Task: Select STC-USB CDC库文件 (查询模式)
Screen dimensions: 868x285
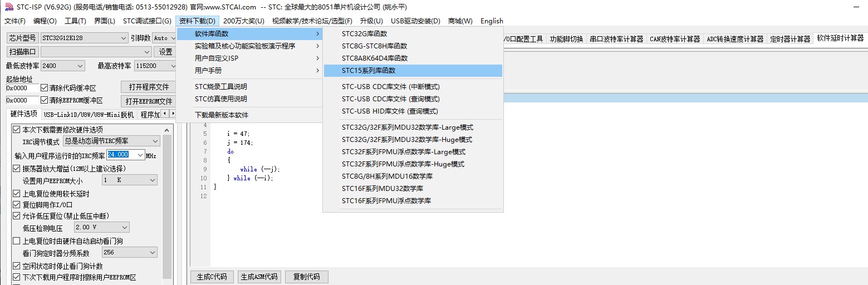Action: pyautogui.click(x=413, y=99)
